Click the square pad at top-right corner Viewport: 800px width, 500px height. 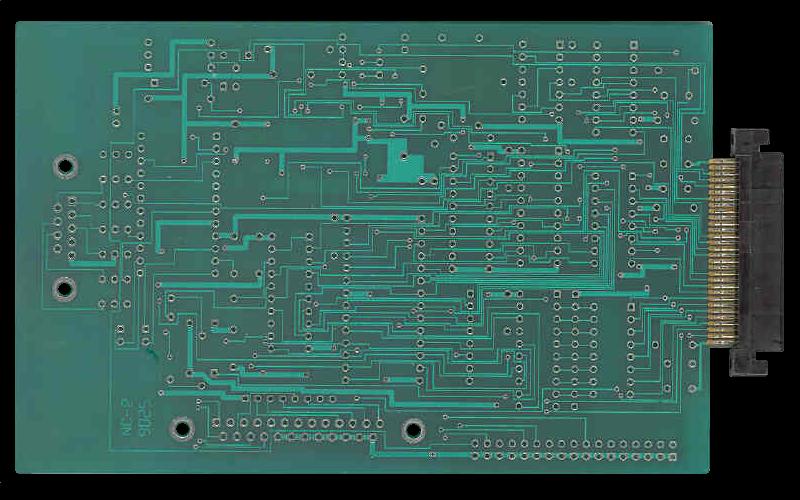click(x=633, y=44)
